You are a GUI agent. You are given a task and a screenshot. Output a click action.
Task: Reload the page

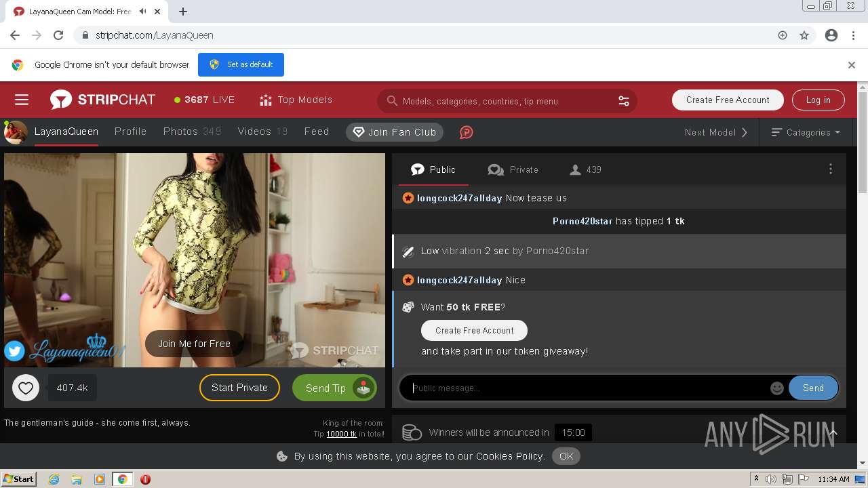click(x=58, y=35)
